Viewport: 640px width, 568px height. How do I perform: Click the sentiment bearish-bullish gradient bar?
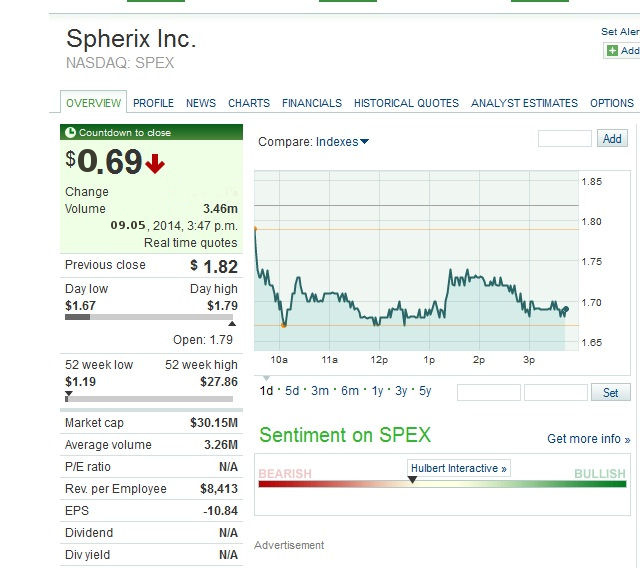[441, 484]
